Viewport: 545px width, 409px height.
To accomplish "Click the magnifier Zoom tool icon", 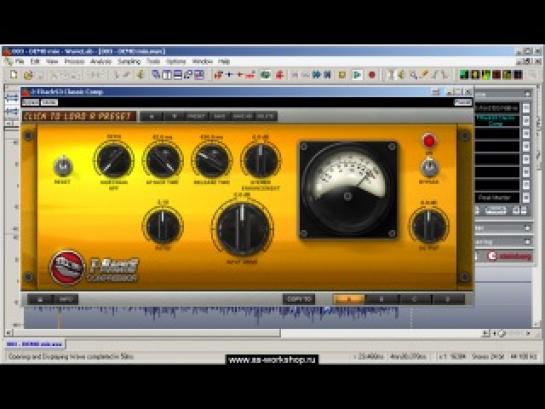I will 413,75.
